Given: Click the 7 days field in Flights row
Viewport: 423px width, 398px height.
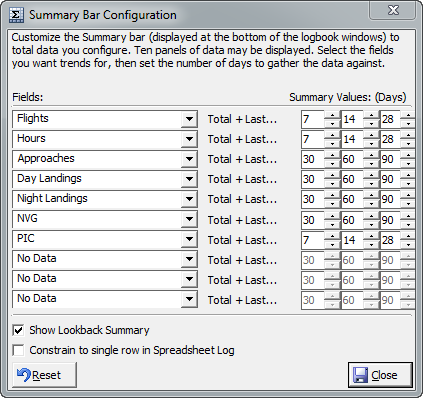Looking at the screenshot, I should coord(313,119).
